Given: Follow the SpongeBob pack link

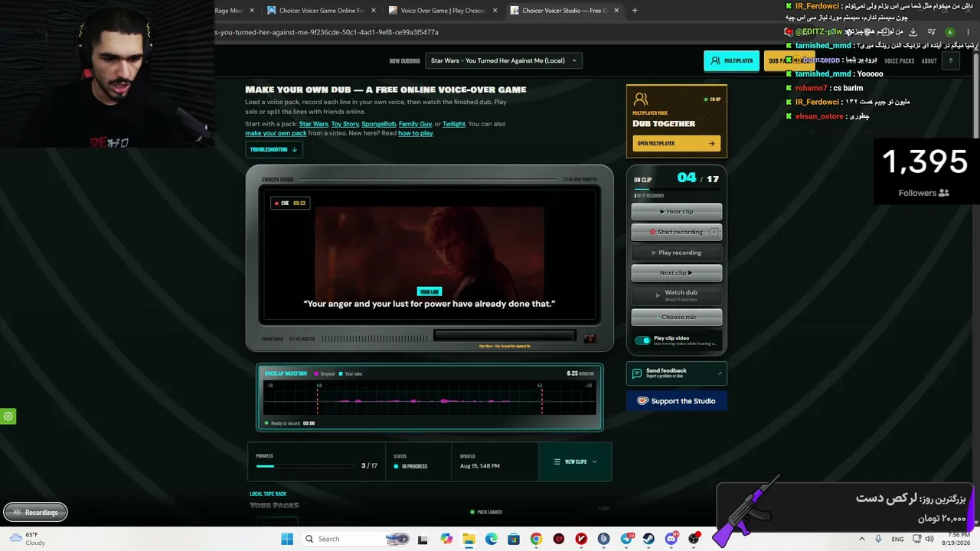Looking at the screenshot, I should (378, 124).
